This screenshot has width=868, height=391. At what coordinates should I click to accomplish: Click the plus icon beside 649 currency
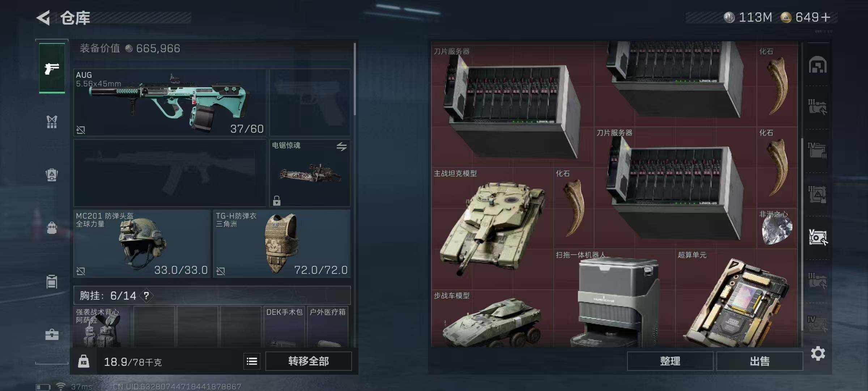tap(826, 17)
